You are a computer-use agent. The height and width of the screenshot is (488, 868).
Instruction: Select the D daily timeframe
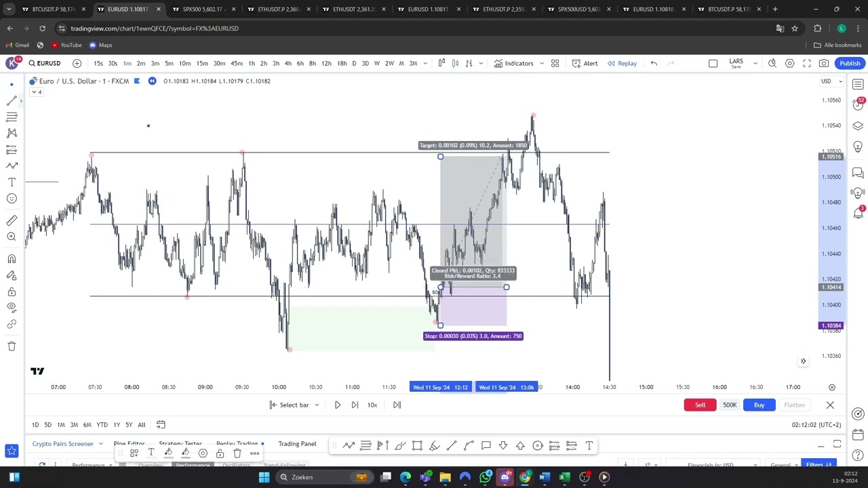click(x=354, y=63)
